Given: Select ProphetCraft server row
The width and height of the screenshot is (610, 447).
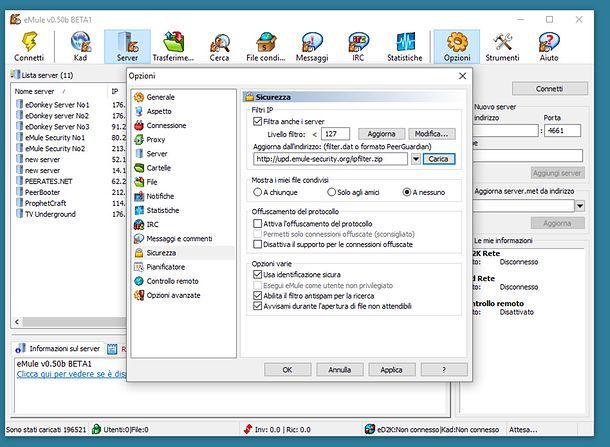Looking at the screenshot, I should point(46,203).
